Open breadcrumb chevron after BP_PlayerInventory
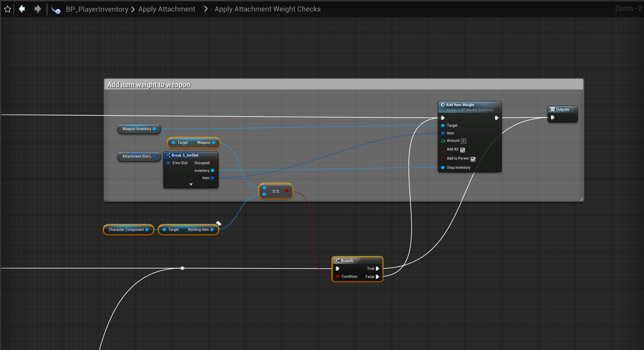 tap(133, 9)
